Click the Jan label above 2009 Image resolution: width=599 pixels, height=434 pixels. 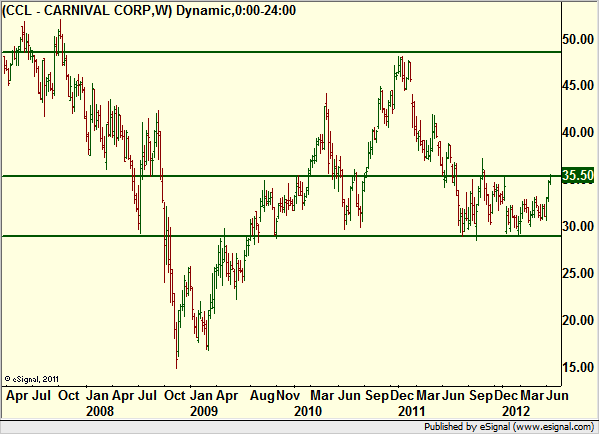pyautogui.click(x=201, y=395)
